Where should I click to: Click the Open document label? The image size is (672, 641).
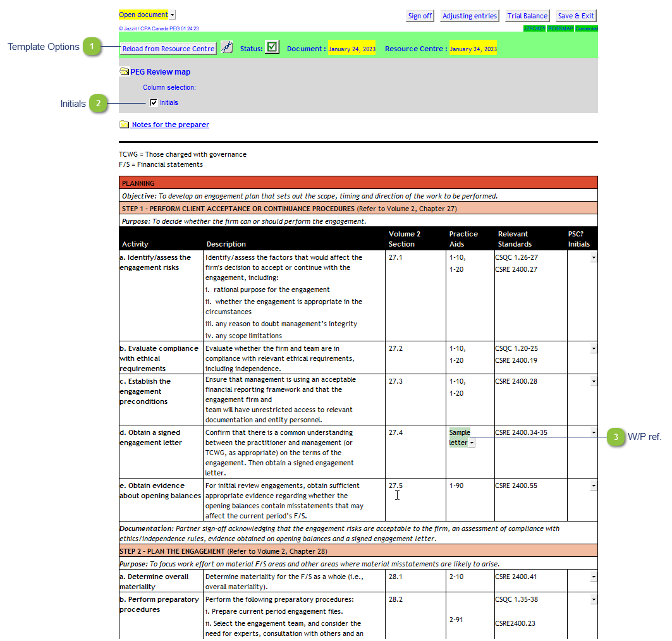(x=144, y=15)
